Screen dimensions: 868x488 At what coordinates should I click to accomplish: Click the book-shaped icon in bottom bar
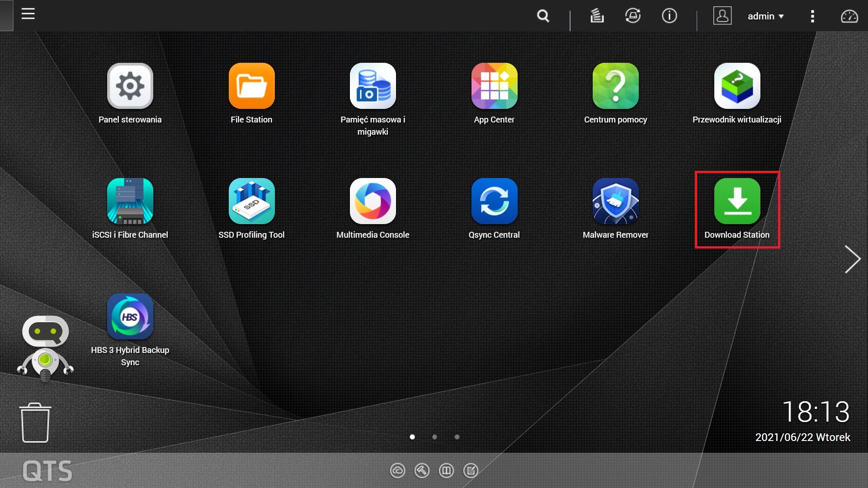pos(446,471)
